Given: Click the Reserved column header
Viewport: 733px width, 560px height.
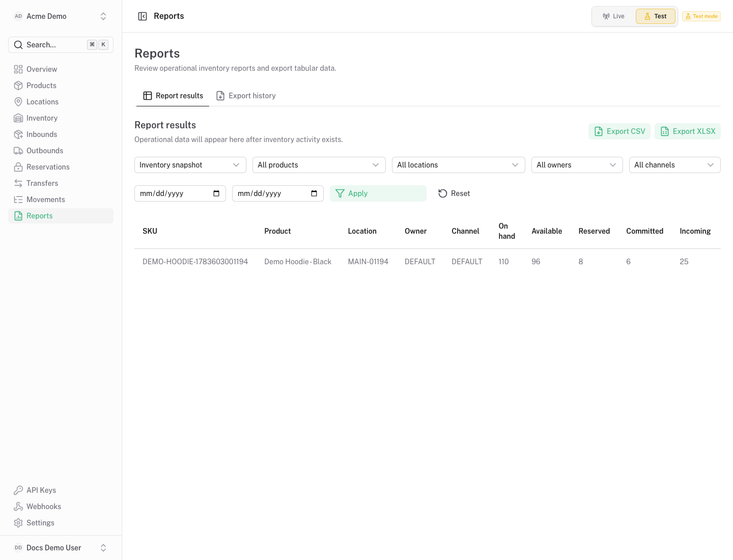Looking at the screenshot, I should point(594,231).
